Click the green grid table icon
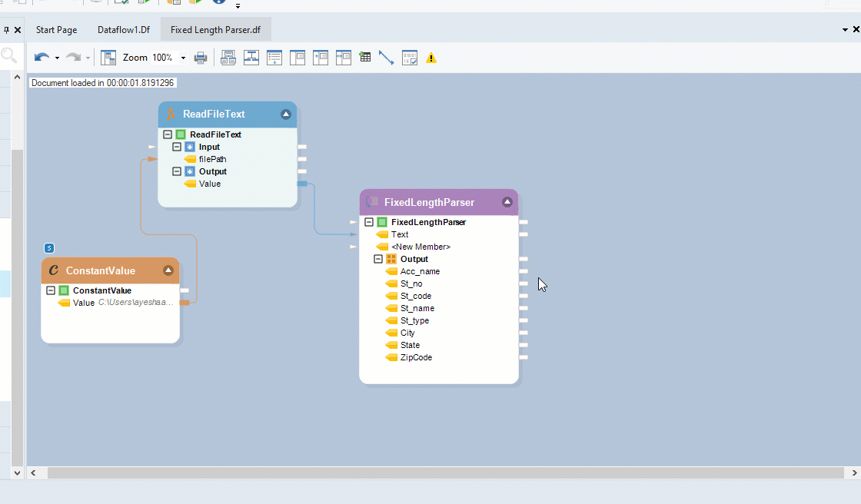The image size is (861, 504). (365, 58)
